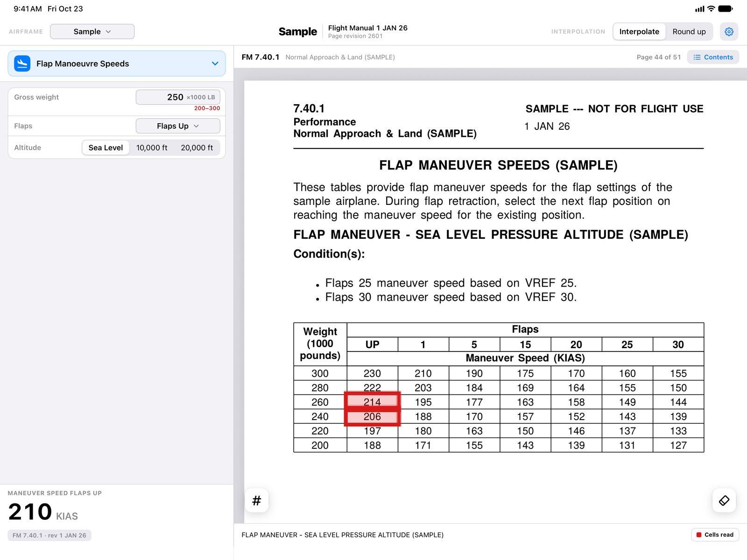
Task: Tap highlighted cell 206 in table
Action: click(x=372, y=416)
